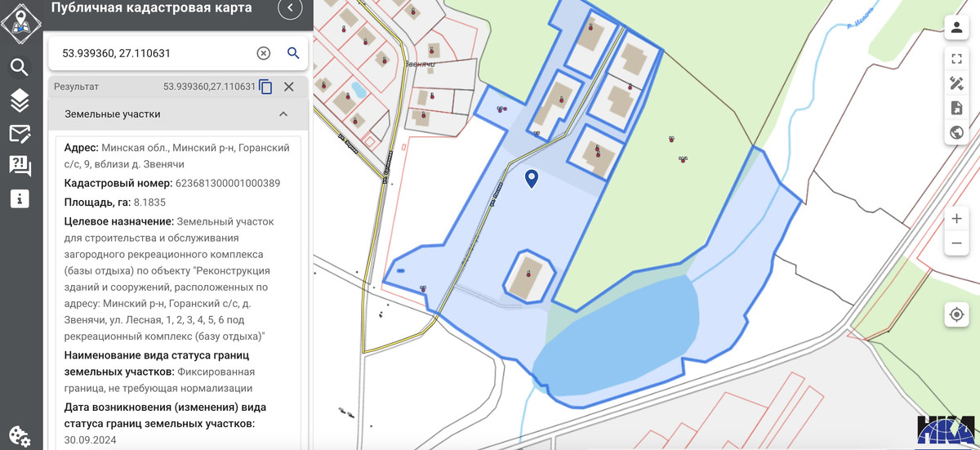Select the area value 8.1835

coord(149,202)
